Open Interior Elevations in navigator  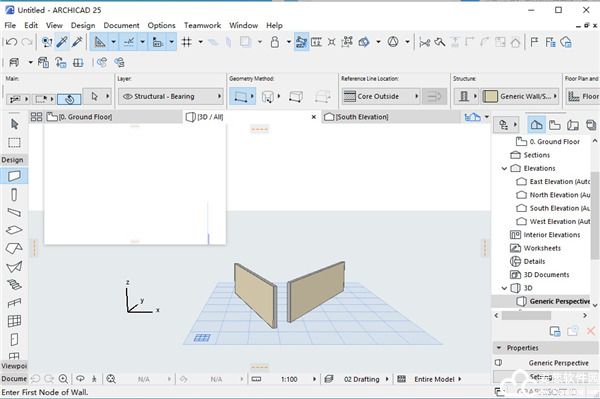545,235
